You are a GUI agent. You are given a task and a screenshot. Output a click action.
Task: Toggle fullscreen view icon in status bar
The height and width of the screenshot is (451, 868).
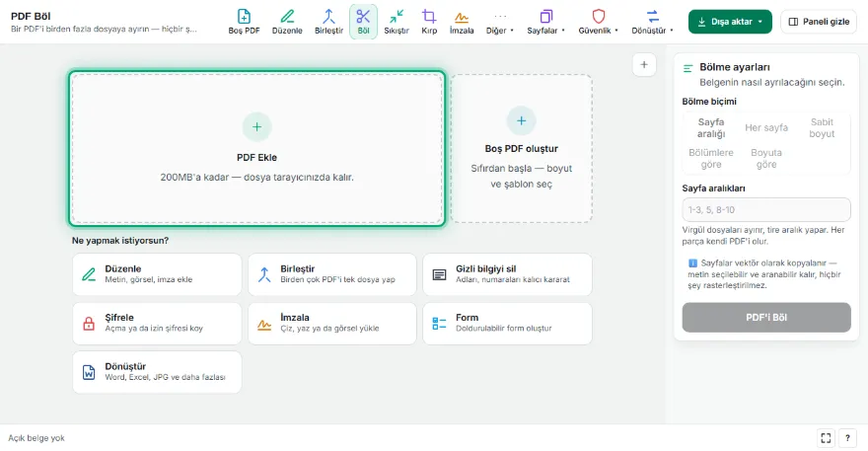coord(826,438)
